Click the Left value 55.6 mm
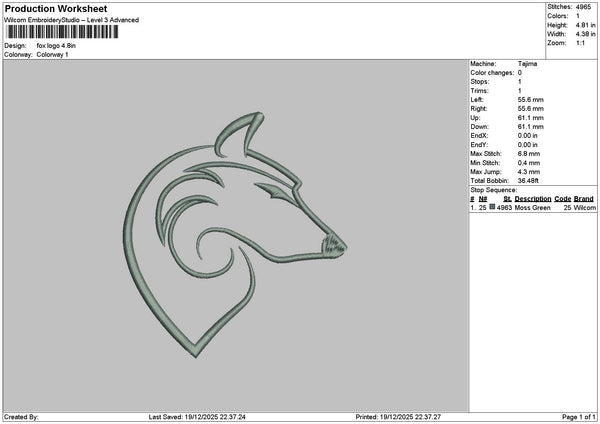600x424 pixels. (530, 100)
